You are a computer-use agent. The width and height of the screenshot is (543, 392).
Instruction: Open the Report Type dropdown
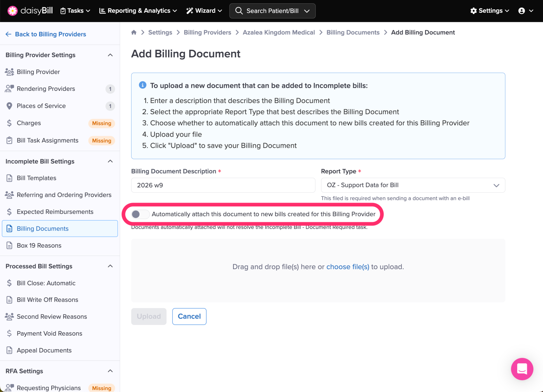[x=413, y=185]
